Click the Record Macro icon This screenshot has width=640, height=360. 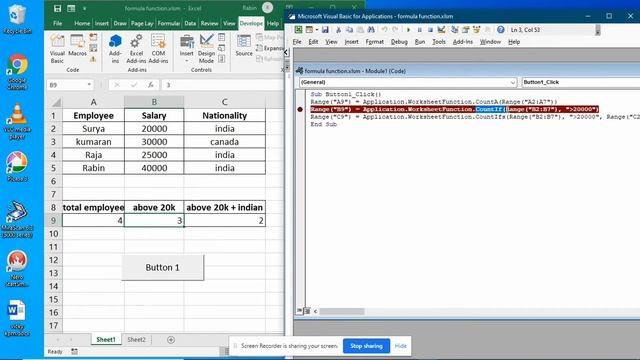click(93, 37)
